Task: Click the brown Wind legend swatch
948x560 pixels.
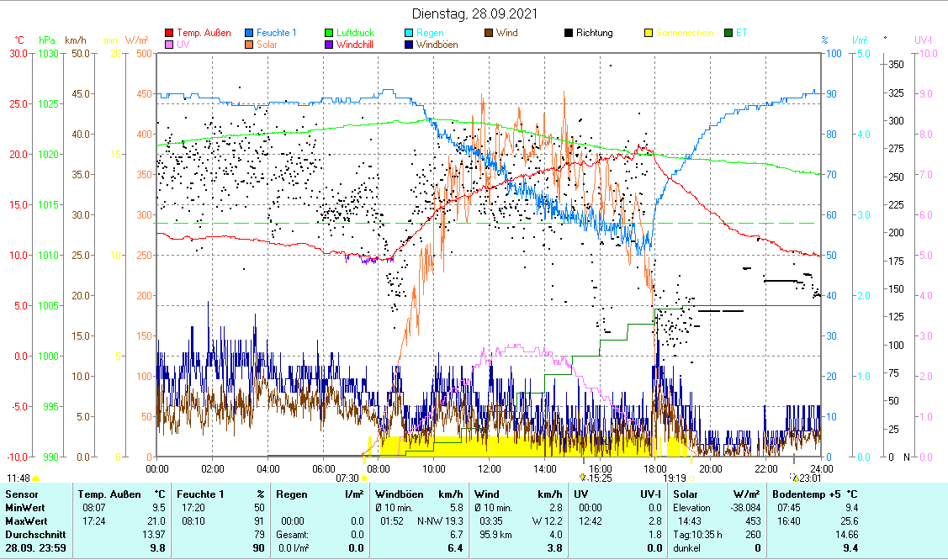Action: pyautogui.click(x=489, y=33)
